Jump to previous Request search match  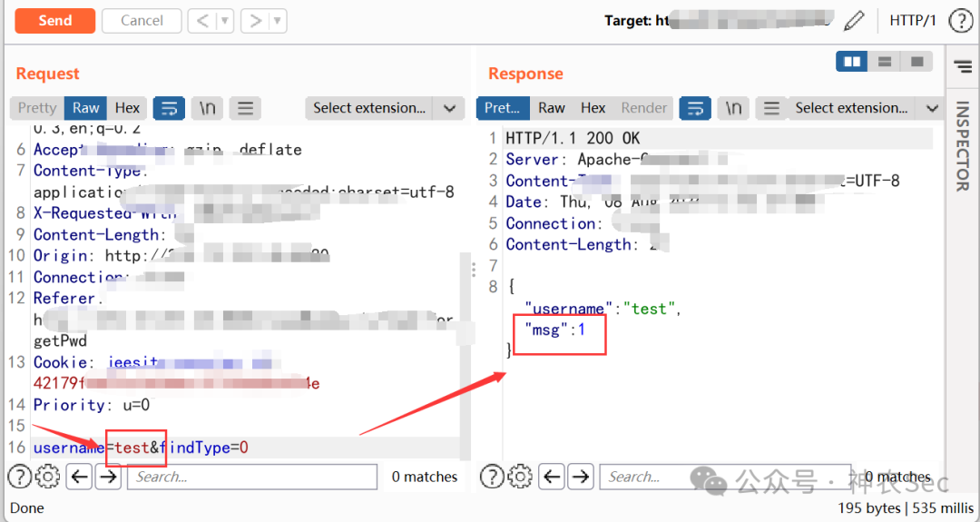[79, 477]
